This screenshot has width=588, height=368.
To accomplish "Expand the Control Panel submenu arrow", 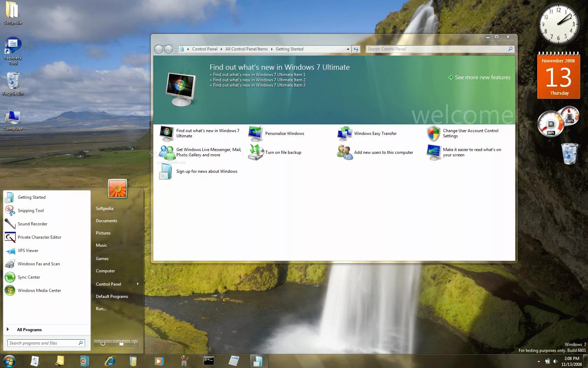I will click(138, 284).
